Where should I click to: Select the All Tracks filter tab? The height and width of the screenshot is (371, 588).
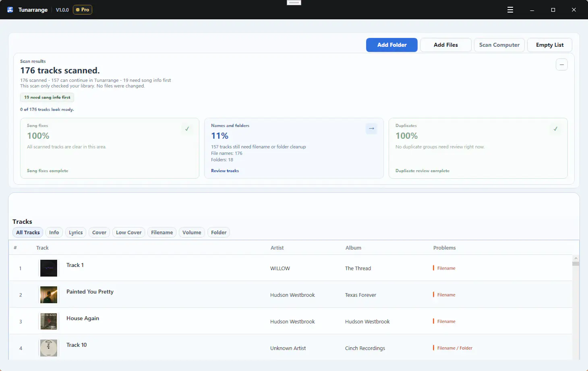tap(28, 232)
